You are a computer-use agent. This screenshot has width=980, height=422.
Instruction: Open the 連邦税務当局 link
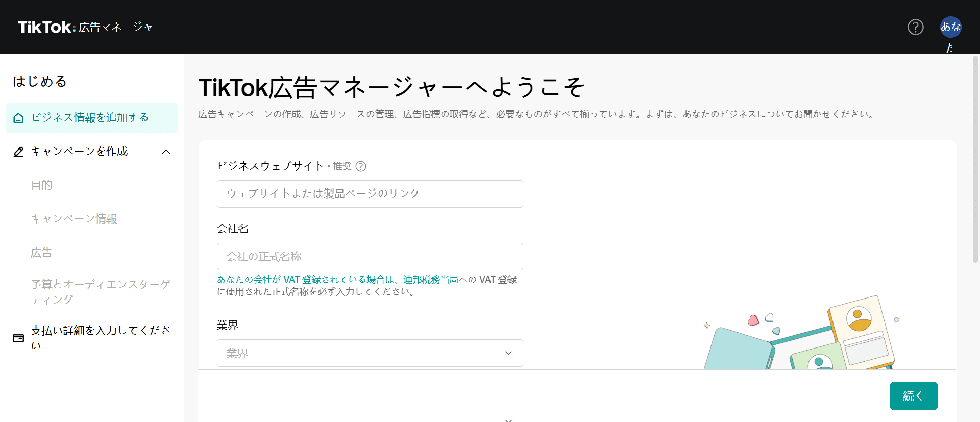pyautogui.click(x=431, y=280)
